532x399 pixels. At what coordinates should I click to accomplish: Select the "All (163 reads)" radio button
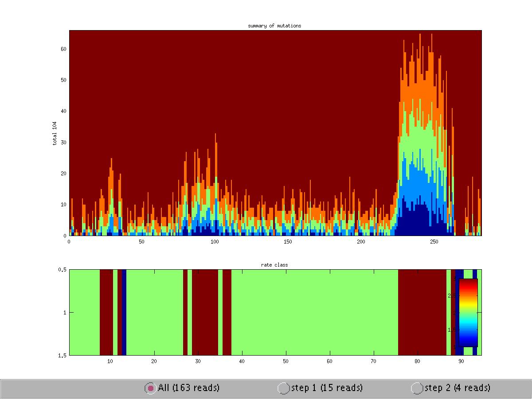(151, 388)
